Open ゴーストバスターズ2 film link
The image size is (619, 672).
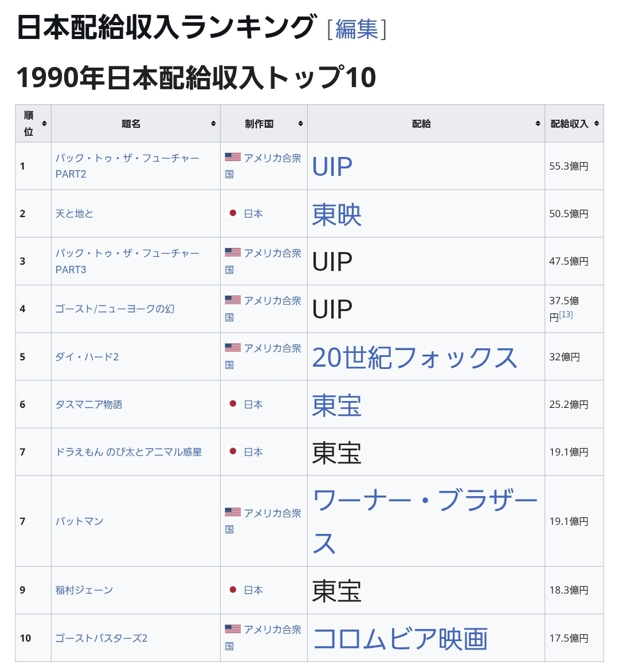pos(101,638)
